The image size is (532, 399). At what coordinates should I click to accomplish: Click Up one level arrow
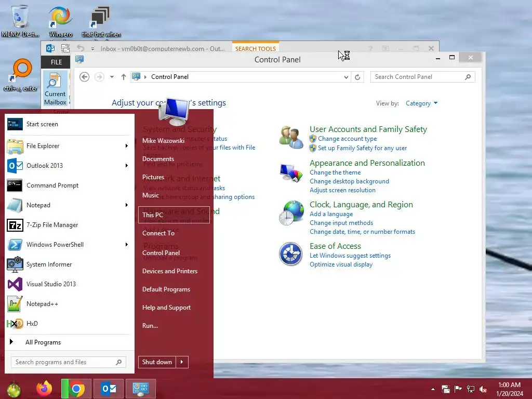(x=124, y=77)
